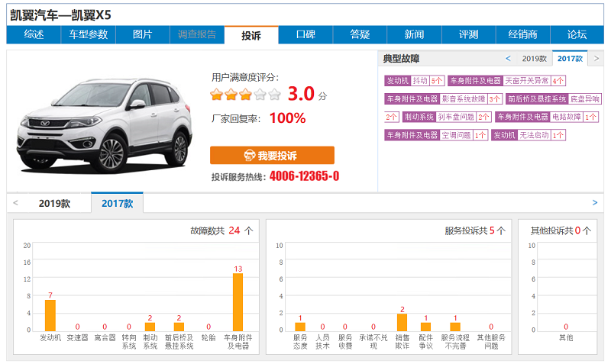Switch to the 图片 tab

coord(142,34)
